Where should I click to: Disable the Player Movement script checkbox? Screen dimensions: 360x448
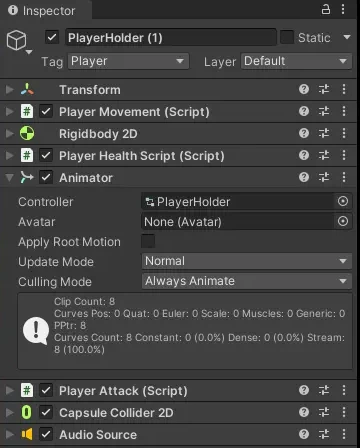[x=46, y=111]
